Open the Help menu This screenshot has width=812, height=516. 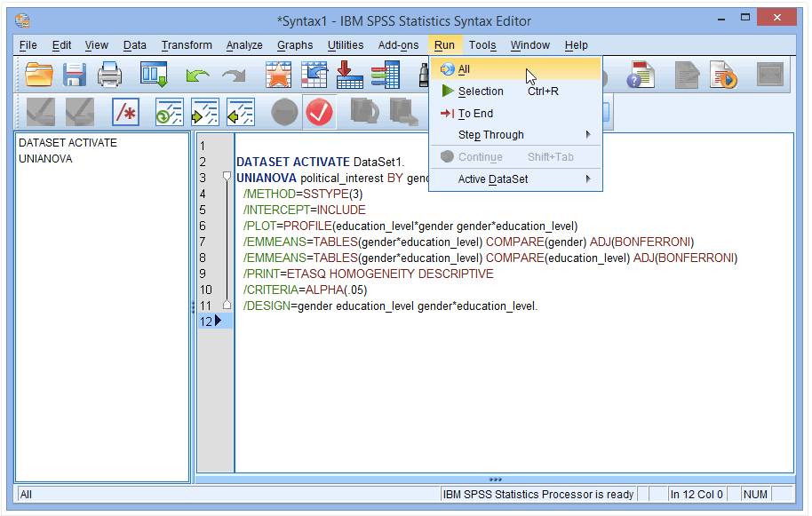tap(576, 45)
